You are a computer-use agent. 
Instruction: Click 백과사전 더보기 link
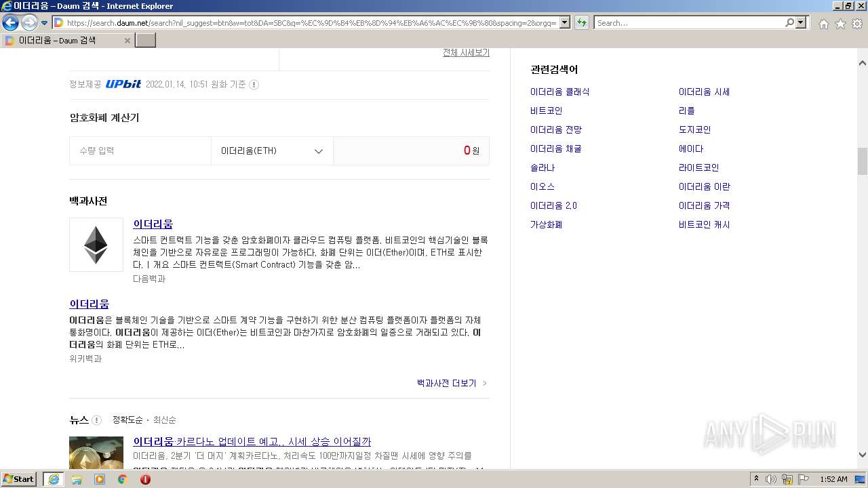point(452,383)
